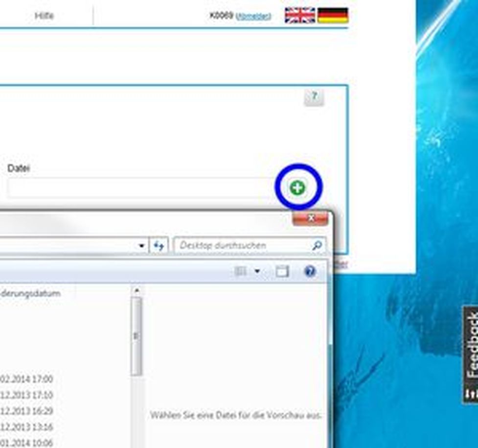The width and height of the screenshot is (478, 448).
Task: Click the green plus add-file icon
Action: [297, 188]
